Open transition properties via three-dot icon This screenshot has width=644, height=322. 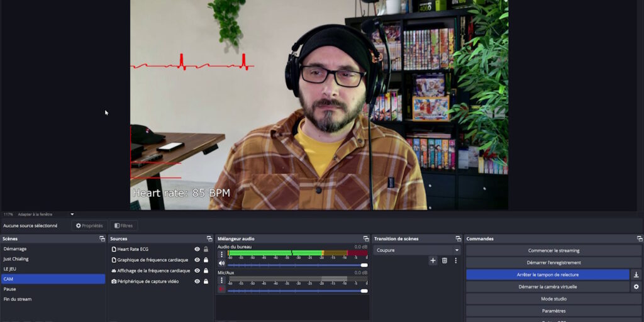pyautogui.click(x=455, y=260)
